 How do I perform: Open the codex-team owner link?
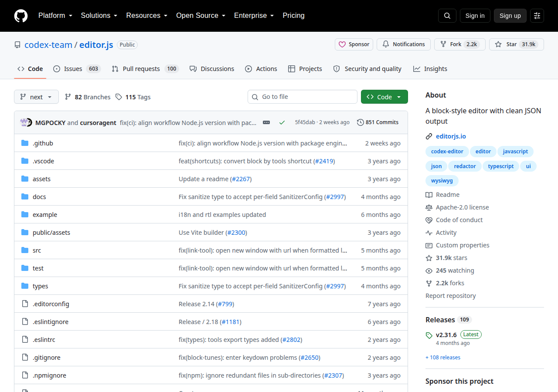click(48, 44)
